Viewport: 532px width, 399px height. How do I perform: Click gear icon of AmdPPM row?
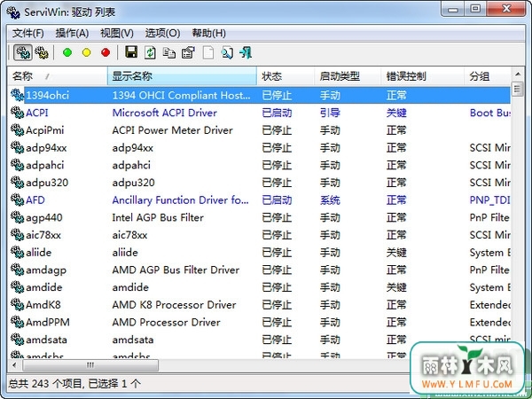click(17, 322)
